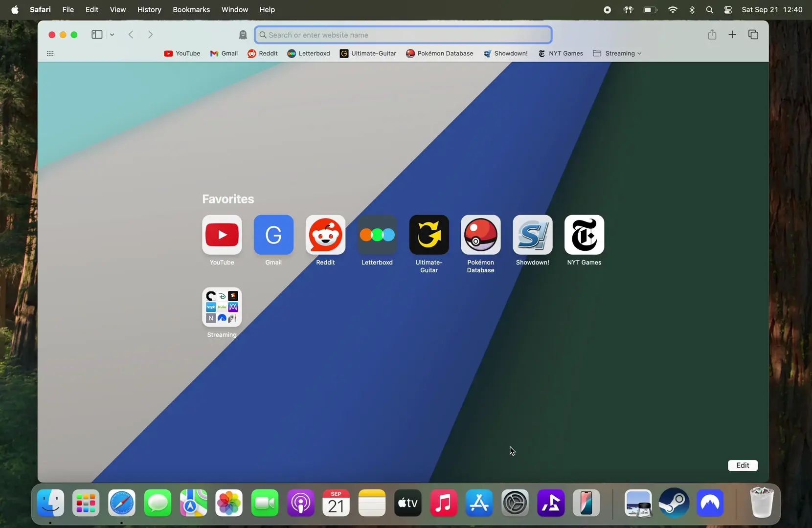Open the View menu
The height and width of the screenshot is (528, 812).
click(118, 10)
